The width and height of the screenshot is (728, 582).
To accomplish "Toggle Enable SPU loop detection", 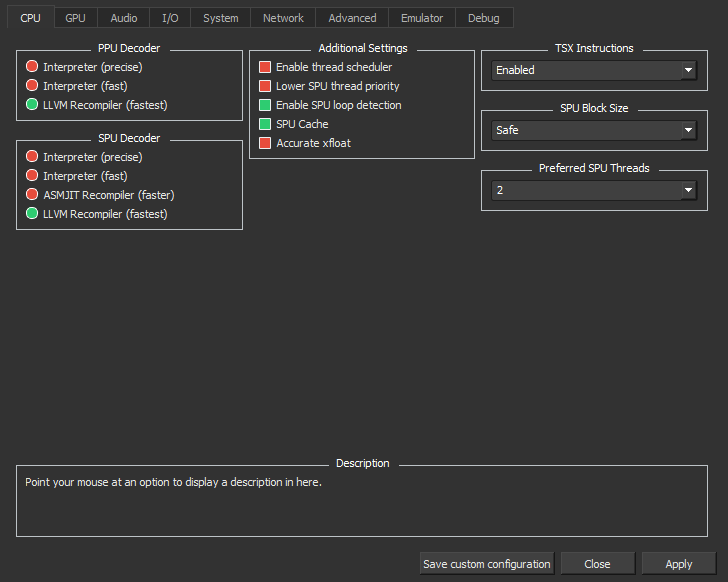I will 330,105.
